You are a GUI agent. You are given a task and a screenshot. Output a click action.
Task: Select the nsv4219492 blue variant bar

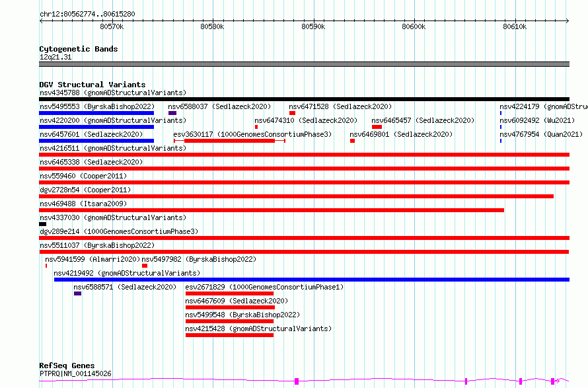[312, 280]
